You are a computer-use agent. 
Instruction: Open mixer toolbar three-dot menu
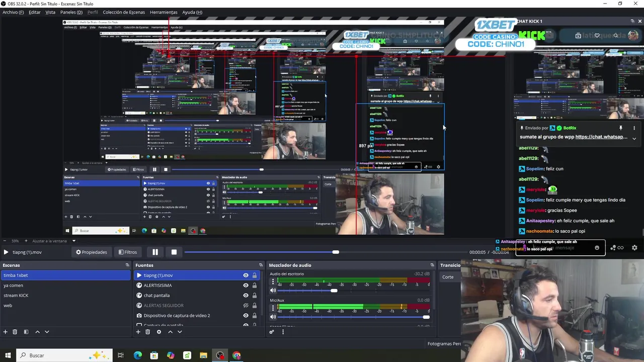tap(283, 332)
